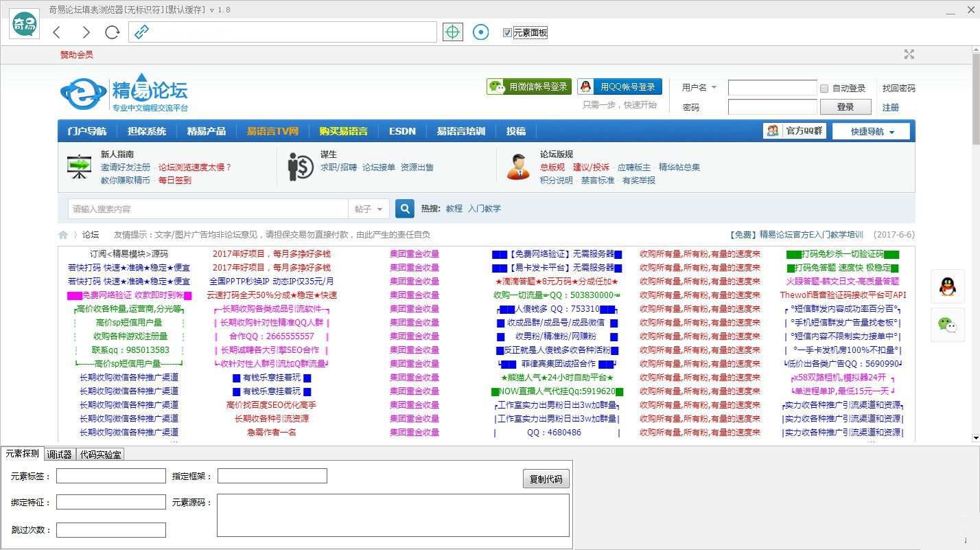Image resolution: width=980 pixels, height=550 pixels.
Task: Click the blue search magnifier button
Action: tap(405, 208)
